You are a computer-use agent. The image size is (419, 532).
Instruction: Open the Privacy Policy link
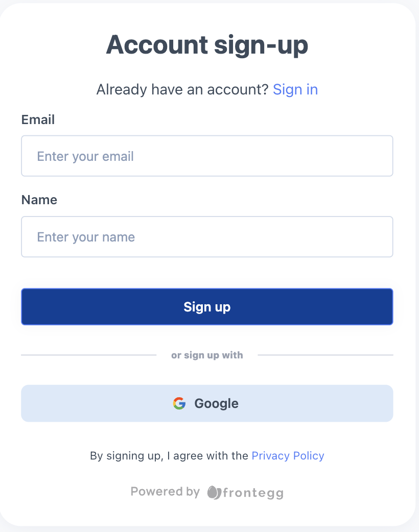[x=288, y=455]
